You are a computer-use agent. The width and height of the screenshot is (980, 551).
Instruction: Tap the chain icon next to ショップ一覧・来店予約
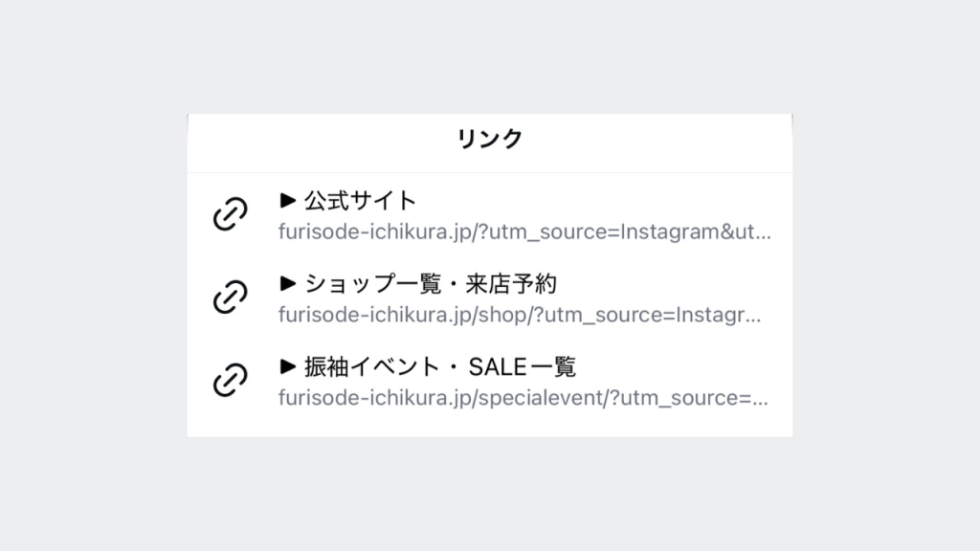coord(230,298)
